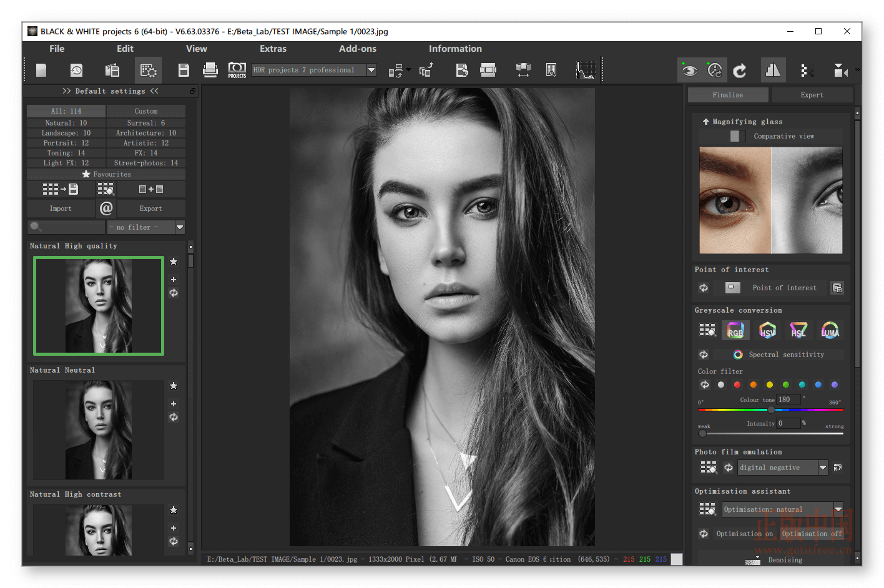This screenshot has width=884, height=588.
Task: Click plus icon beside Natural Neutral preset
Action: (x=174, y=404)
